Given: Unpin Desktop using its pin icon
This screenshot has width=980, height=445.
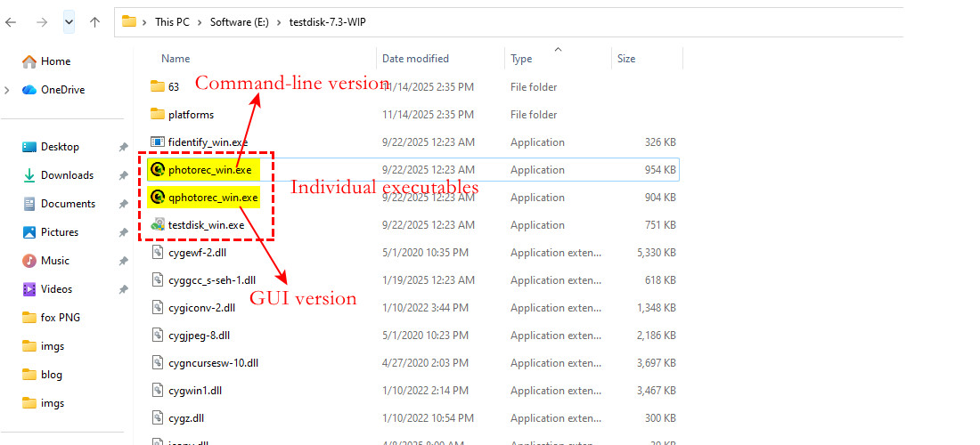Looking at the screenshot, I should pos(123,147).
